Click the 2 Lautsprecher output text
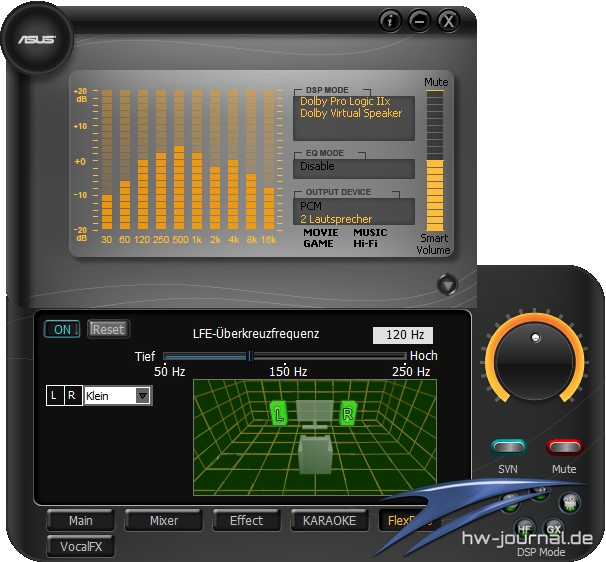Screen dimensions: 606x562 click(x=336, y=219)
